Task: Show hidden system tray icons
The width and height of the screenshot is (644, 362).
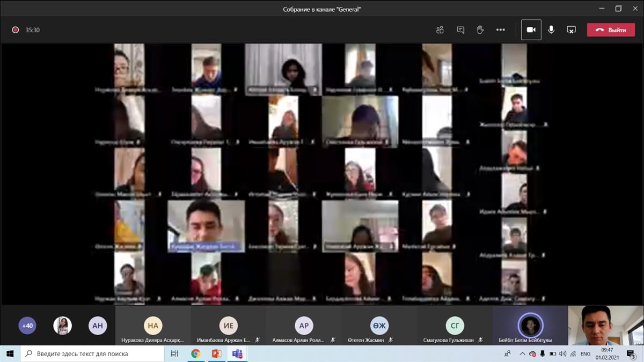Action: (522, 354)
